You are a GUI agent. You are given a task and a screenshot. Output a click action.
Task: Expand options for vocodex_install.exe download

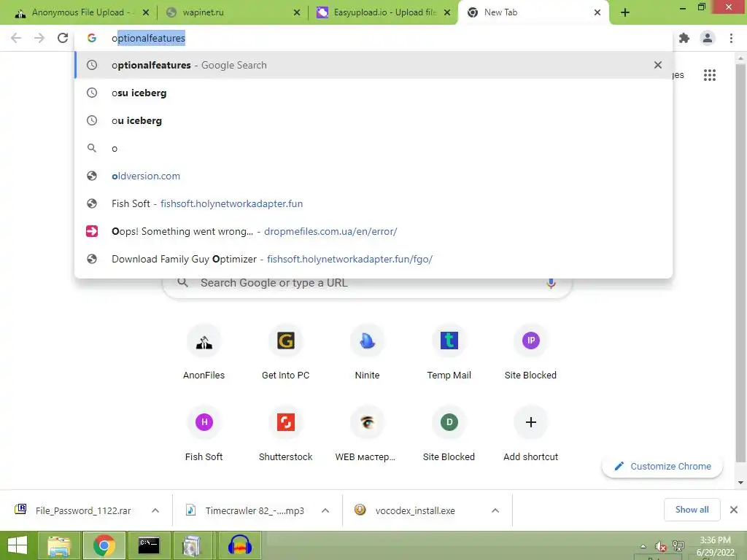coord(495,510)
